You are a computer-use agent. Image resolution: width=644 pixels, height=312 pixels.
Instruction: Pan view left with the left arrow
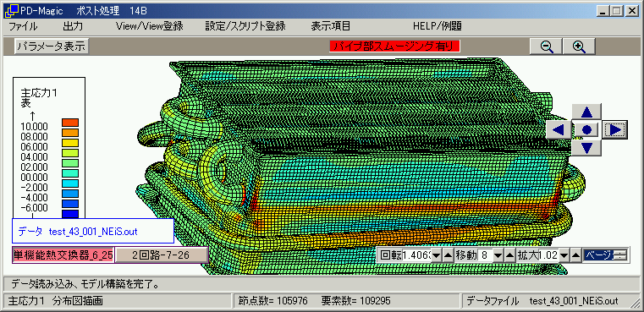coord(559,129)
